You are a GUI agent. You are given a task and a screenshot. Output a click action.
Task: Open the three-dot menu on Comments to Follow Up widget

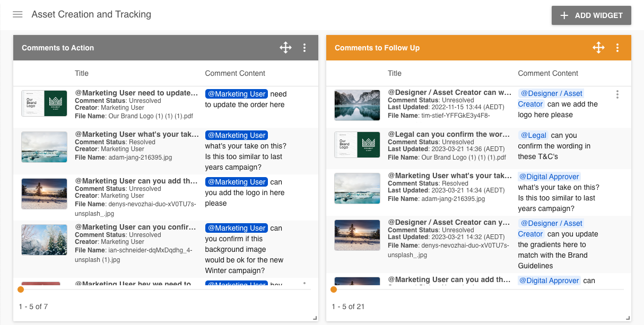pos(617,47)
